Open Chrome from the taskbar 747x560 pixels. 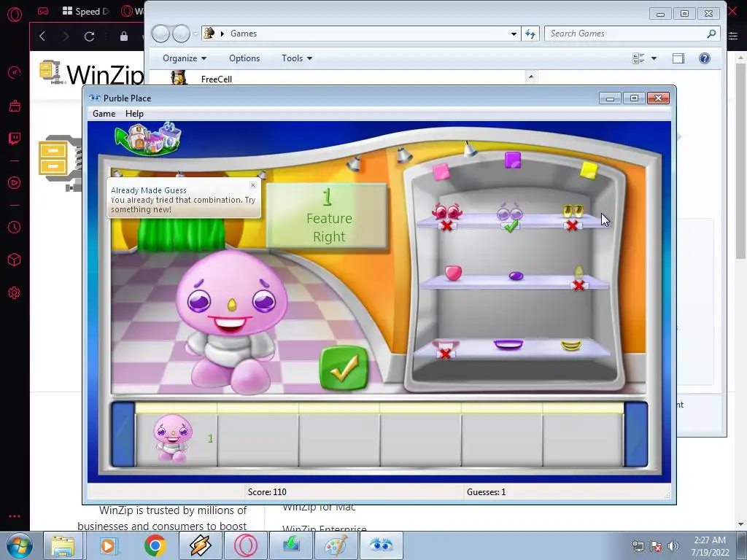155,545
